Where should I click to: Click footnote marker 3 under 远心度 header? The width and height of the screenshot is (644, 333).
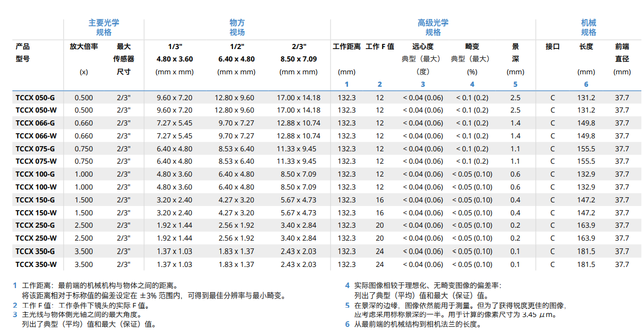[x=422, y=84]
